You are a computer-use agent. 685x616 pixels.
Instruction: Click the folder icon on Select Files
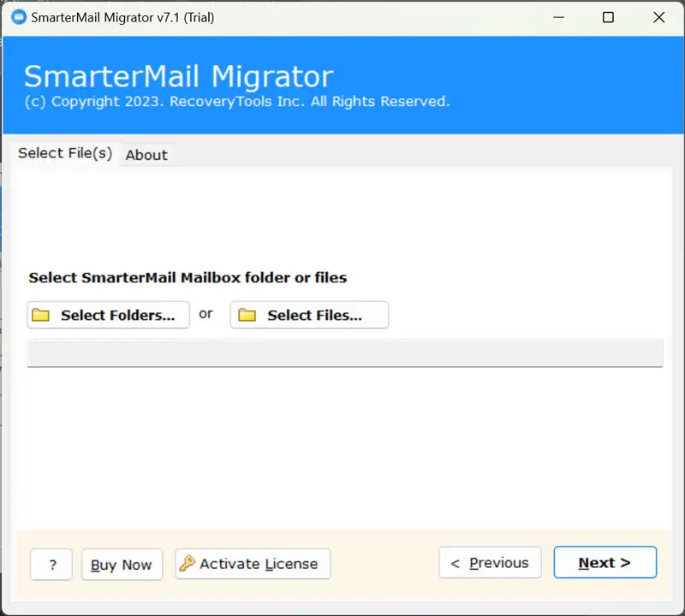[x=247, y=315]
